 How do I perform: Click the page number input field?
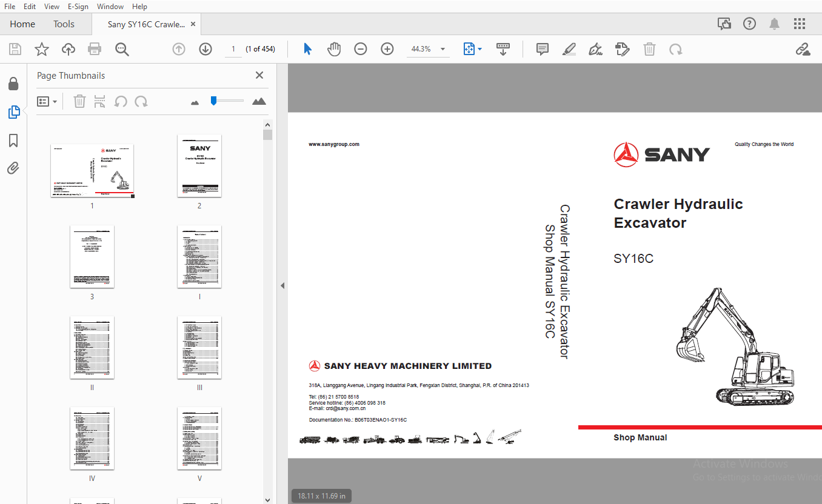point(233,49)
